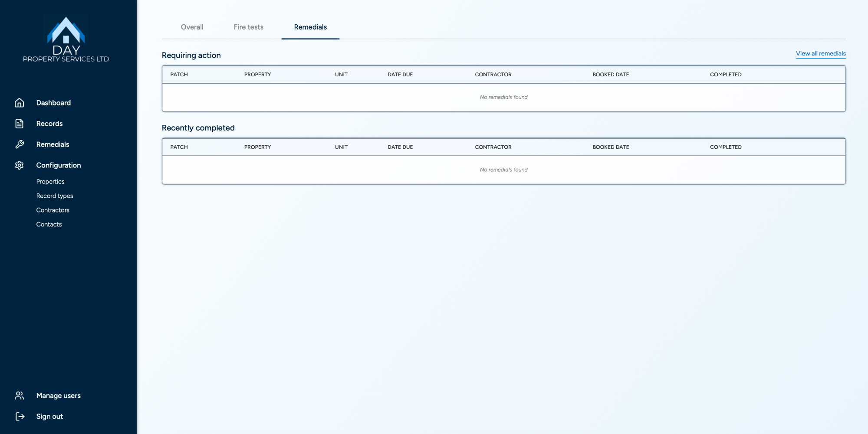Open Contacts in the sidebar

pyautogui.click(x=49, y=225)
